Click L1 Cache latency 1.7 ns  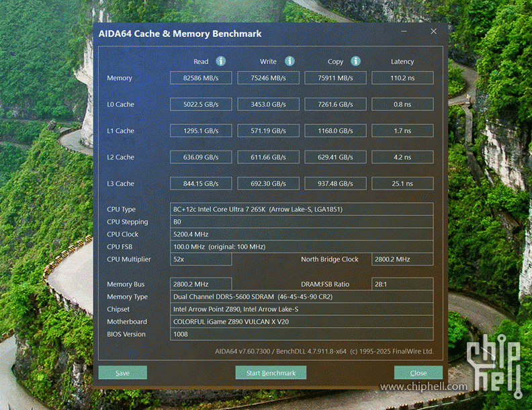click(402, 130)
